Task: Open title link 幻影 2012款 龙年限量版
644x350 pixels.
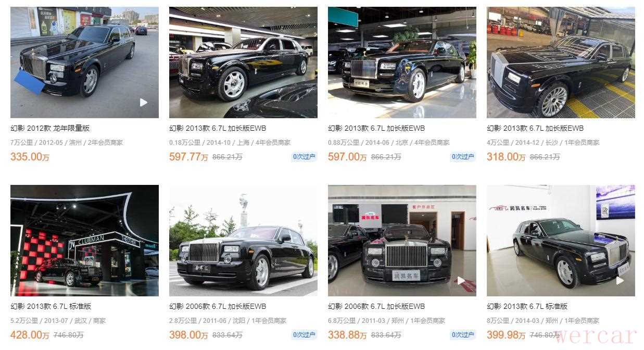Action: point(50,128)
